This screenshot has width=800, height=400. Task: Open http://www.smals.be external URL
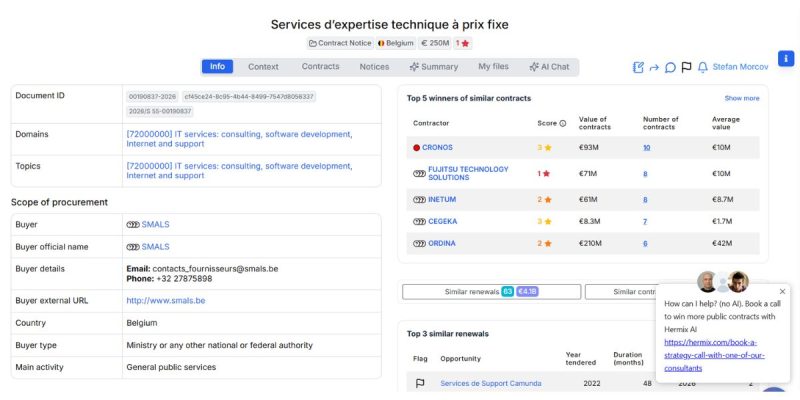tap(166, 301)
